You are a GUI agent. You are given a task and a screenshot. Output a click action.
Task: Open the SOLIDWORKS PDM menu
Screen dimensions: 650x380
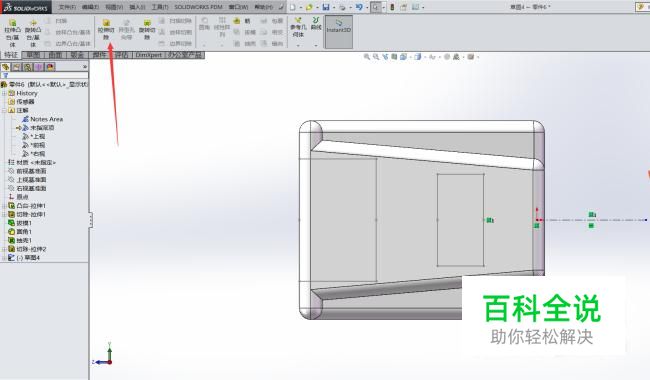[x=199, y=7]
